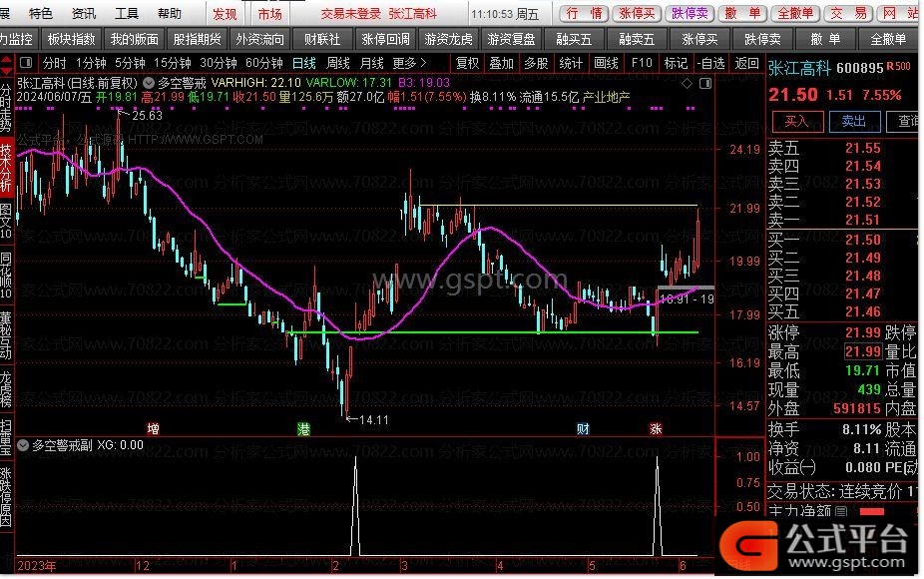Open the 复权 adjustment option
The width and height of the screenshot is (924, 579).
[x=467, y=63]
